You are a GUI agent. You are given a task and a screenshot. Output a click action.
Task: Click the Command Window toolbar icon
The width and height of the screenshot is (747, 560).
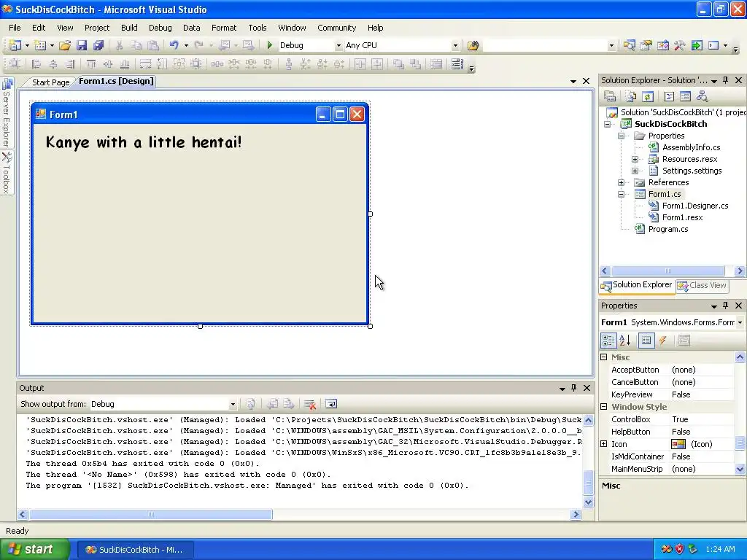pos(713,45)
